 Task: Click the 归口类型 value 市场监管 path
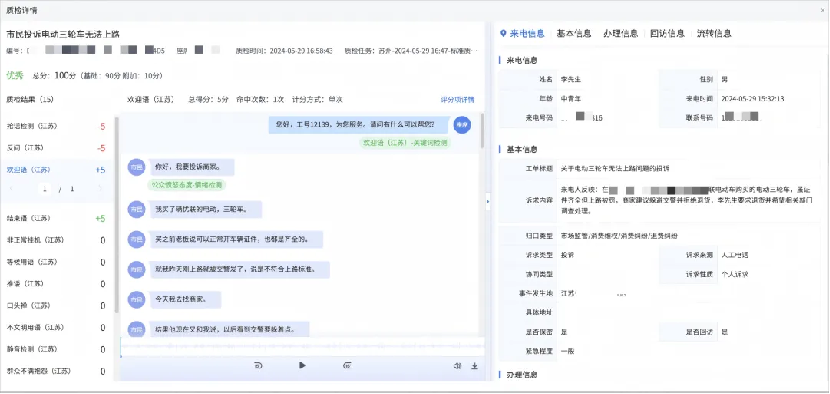[x=619, y=236]
